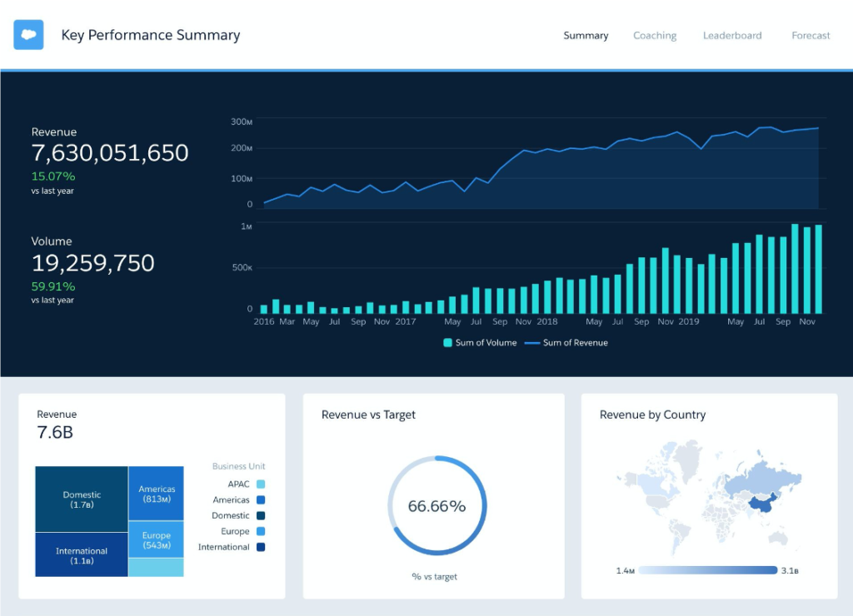Switch to the Coaching tab
The image size is (853, 616).
pyautogui.click(x=655, y=35)
